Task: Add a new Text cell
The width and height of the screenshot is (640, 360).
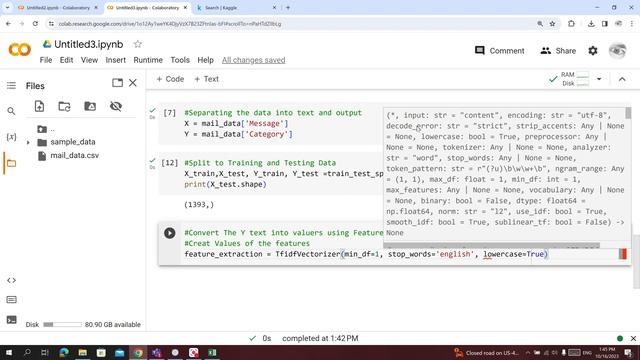Action: (x=207, y=79)
